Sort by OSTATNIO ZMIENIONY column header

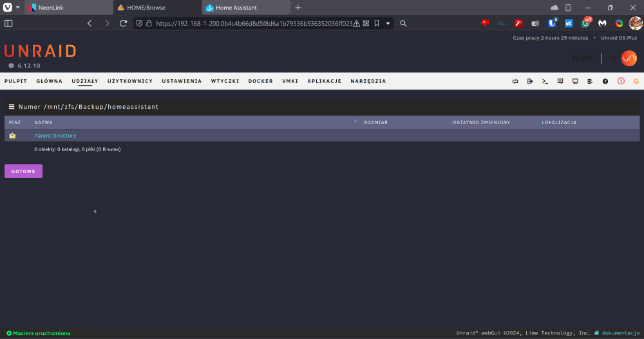(x=481, y=122)
